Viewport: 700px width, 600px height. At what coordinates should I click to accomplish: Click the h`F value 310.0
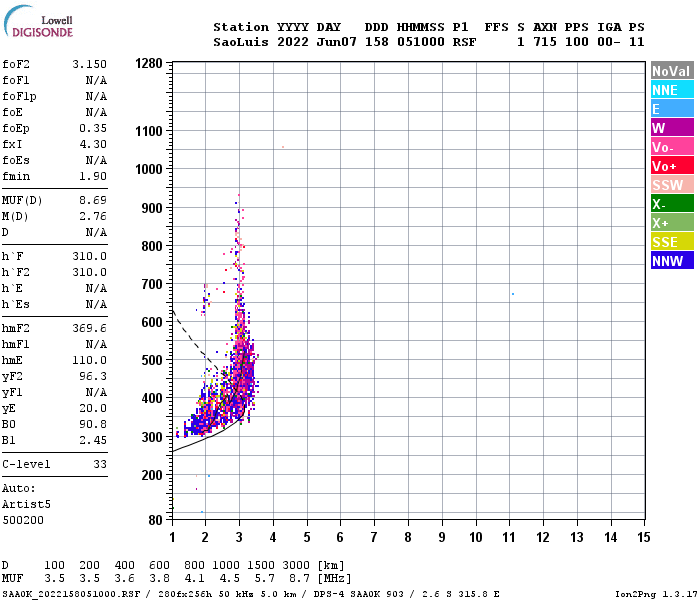coord(90,256)
